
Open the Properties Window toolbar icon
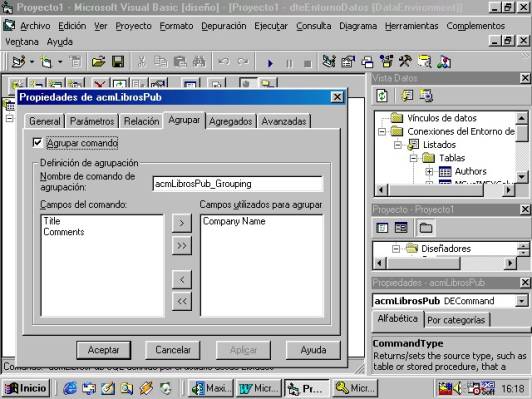[x=348, y=62]
